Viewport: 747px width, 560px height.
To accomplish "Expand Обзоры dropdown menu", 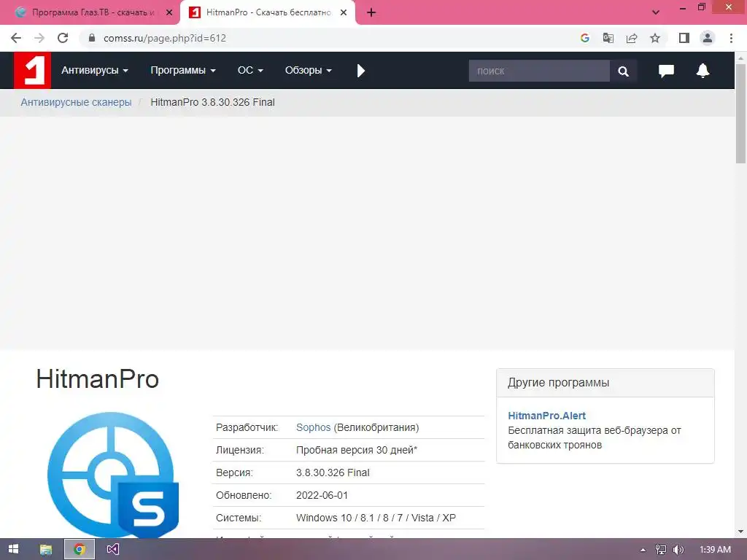I will tap(309, 71).
